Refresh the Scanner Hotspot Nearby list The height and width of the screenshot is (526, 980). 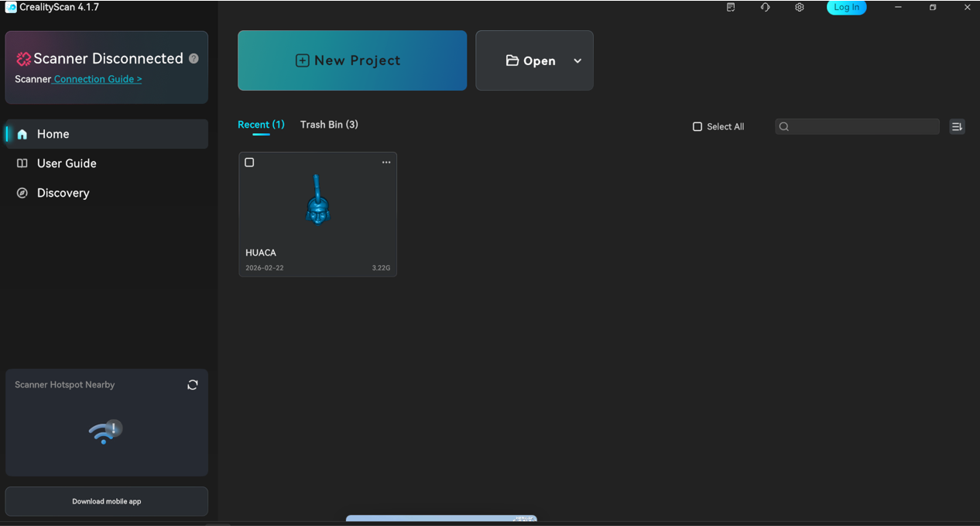(193, 385)
